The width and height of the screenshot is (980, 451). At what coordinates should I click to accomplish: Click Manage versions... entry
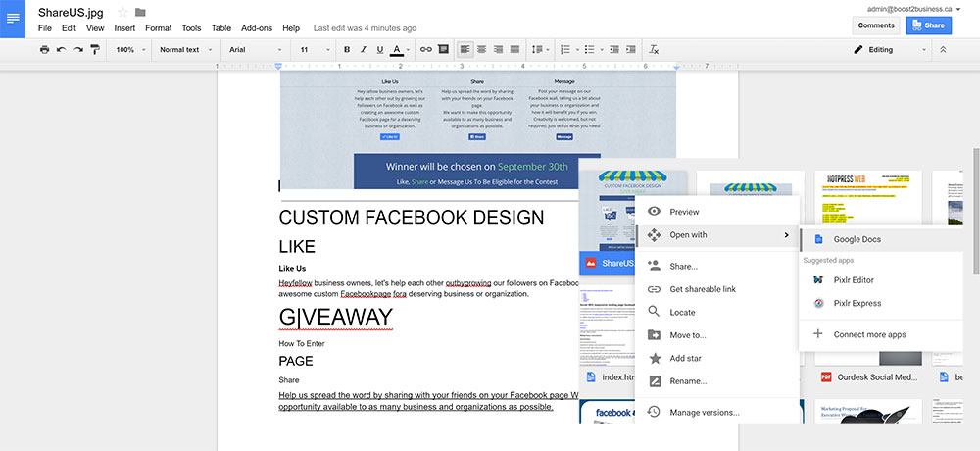tap(717, 412)
